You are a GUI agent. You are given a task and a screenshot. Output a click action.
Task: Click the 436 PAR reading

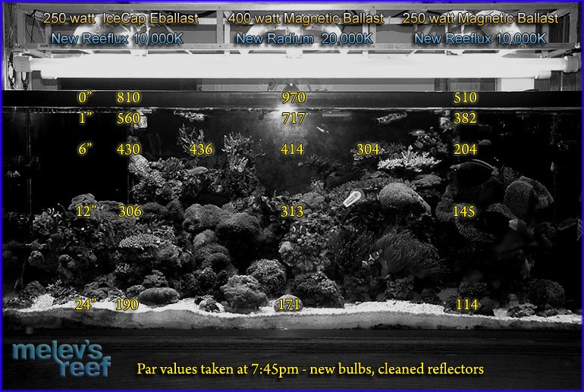tap(201, 150)
